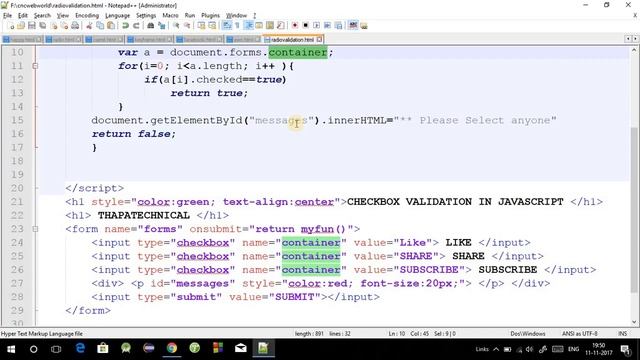Image resolution: width=640 pixels, height=360 pixels.
Task: Open Replace dialog via toolbar icon
Action: click(x=162, y=26)
